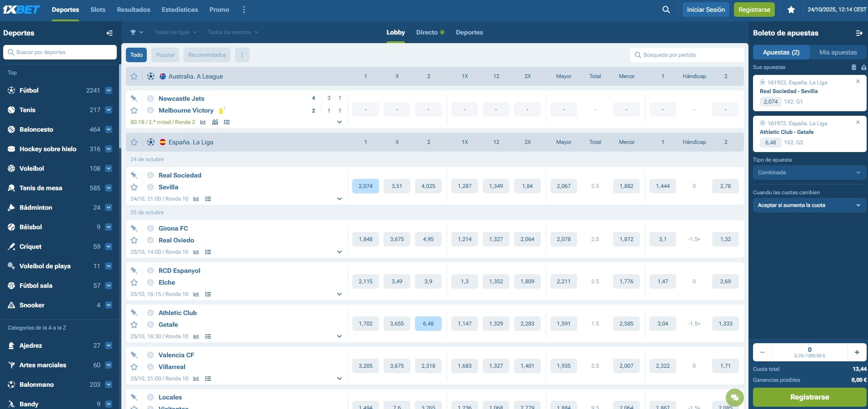Pin the Real Sociedad - Sevilla match
The image size is (868, 409).
point(134,175)
